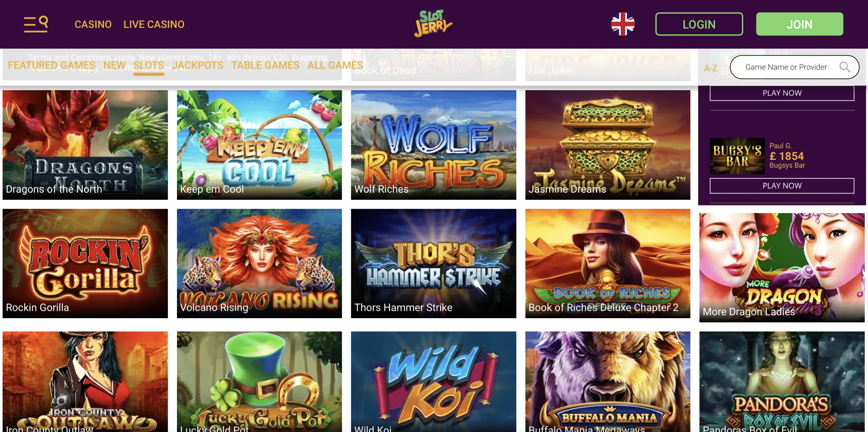The height and width of the screenshot is (432, 868).
Task: Click the green JOIN button
Action: tap(800, 24)
